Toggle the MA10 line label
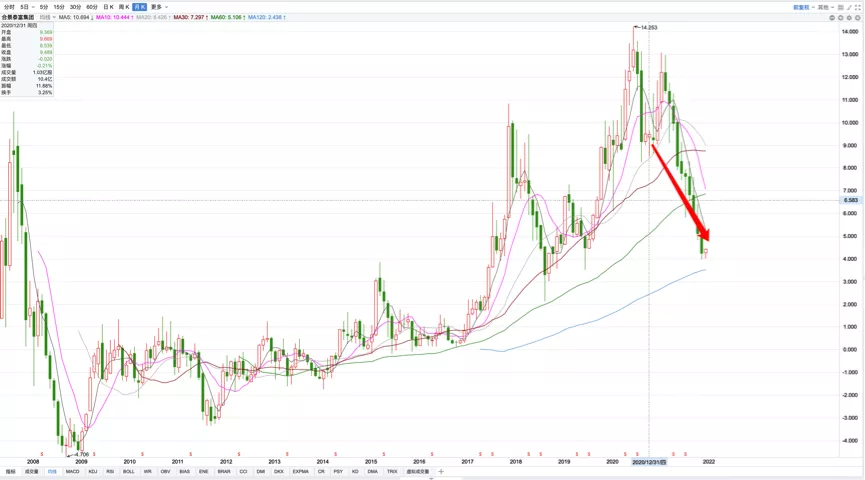This screenshot has width=865, height=480. 114,18
